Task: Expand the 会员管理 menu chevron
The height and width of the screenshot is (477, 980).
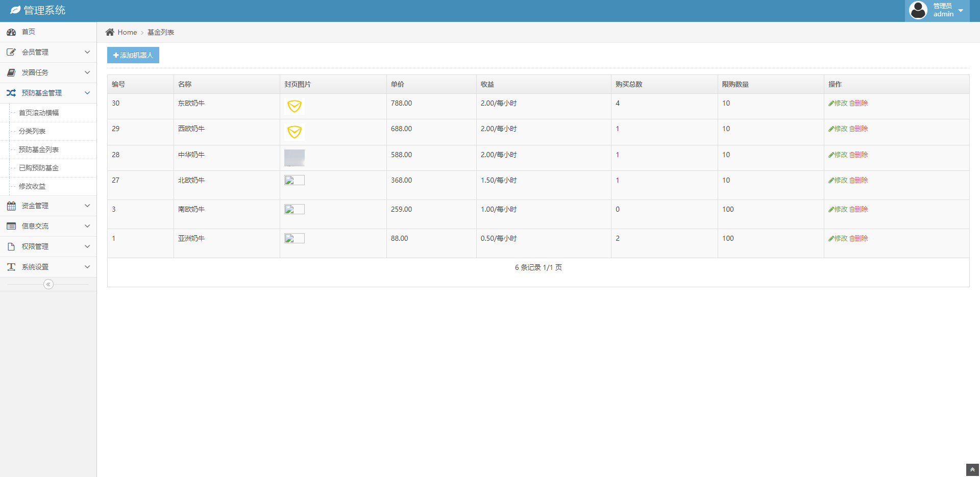Action: coord(87,52)
